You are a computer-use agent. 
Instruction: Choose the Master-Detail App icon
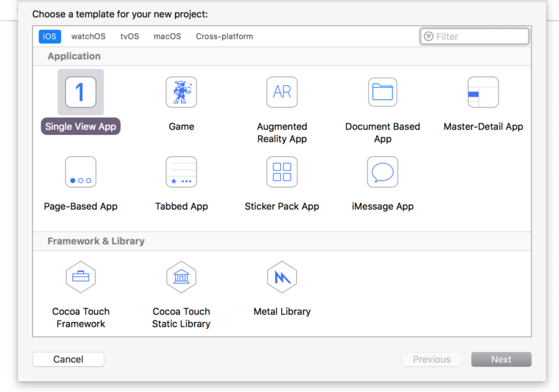483,92
